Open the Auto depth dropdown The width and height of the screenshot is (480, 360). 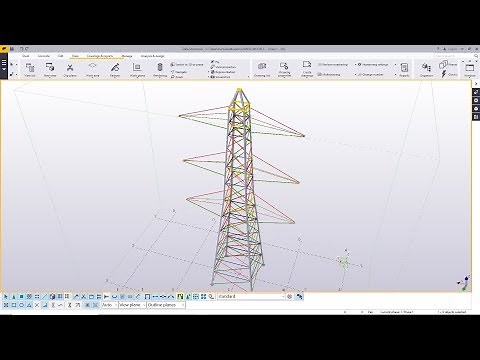(x=109, y=305)
